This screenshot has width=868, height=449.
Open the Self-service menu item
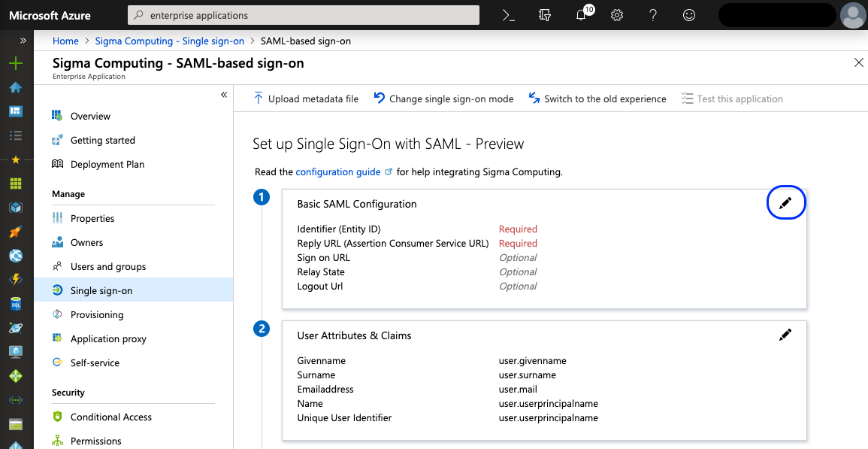(134, 363)
